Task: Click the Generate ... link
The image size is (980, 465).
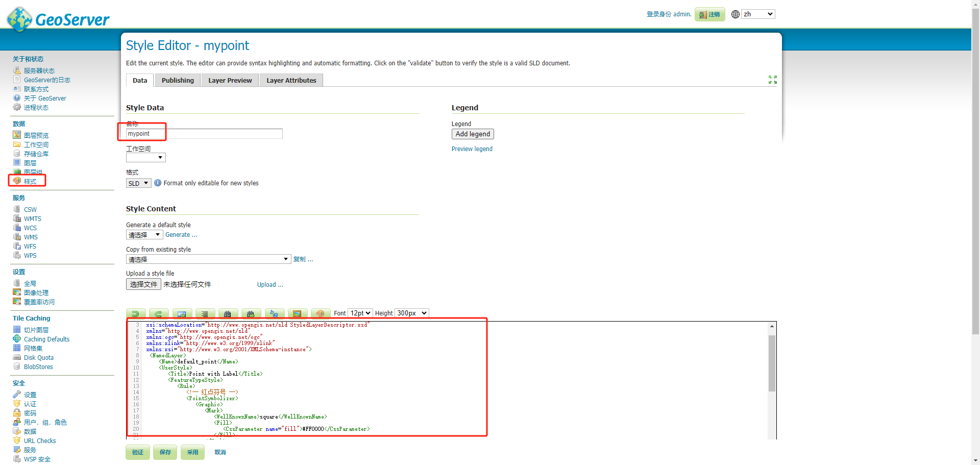Action: (181, 235)
